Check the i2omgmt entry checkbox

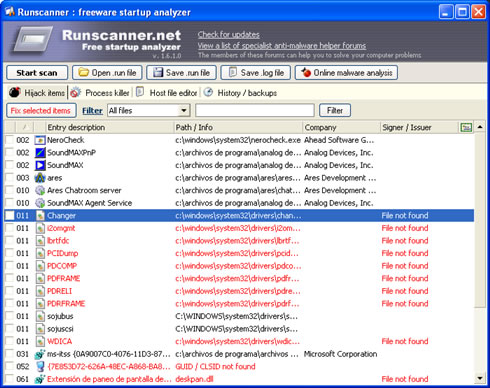click(10, 228)
